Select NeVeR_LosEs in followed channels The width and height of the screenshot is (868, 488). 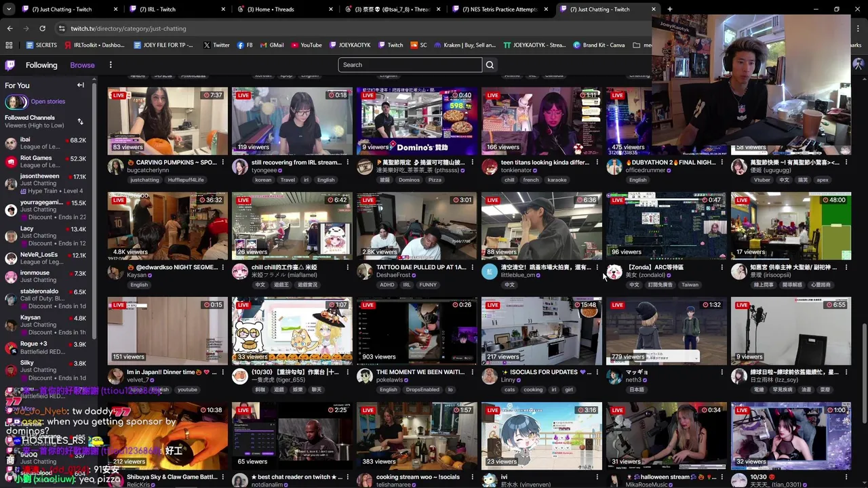click(45, 258)
